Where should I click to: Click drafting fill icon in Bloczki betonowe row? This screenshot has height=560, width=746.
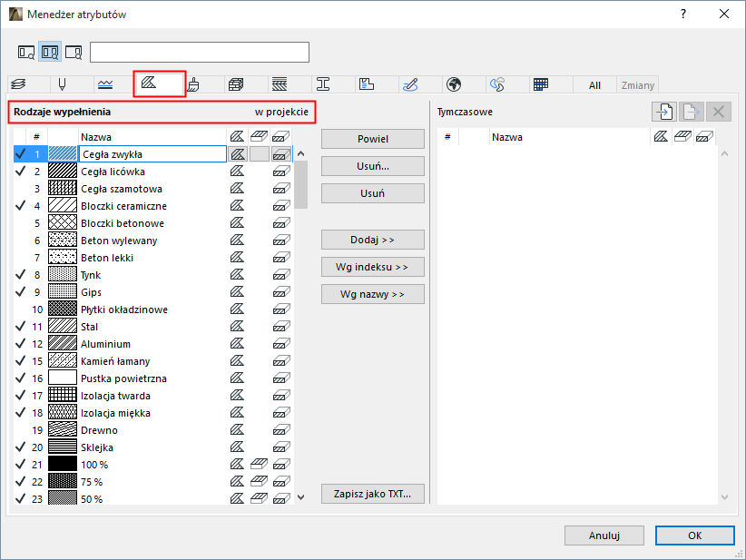click(237, 223)
